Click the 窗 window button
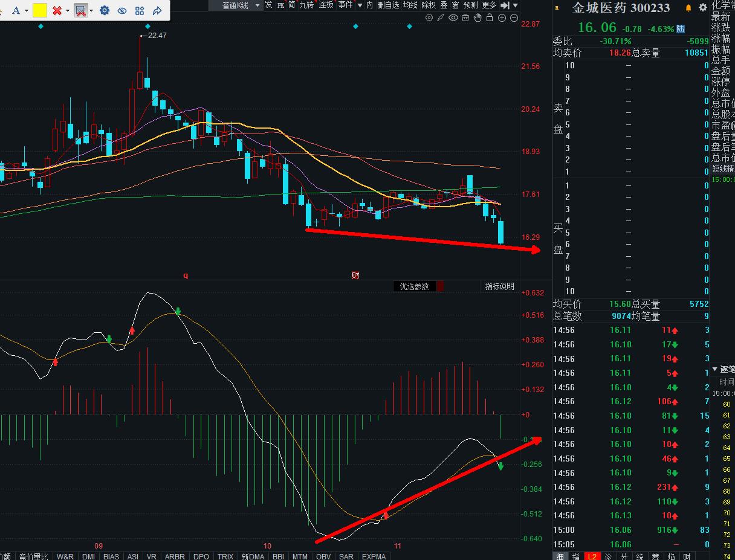Viewport: 735px width, 560px height. coord(456,5)
